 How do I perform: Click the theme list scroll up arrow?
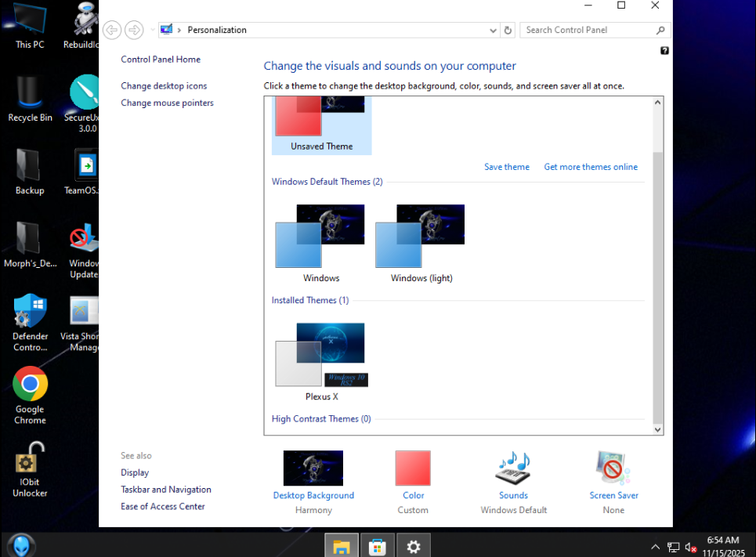(657, 103)
